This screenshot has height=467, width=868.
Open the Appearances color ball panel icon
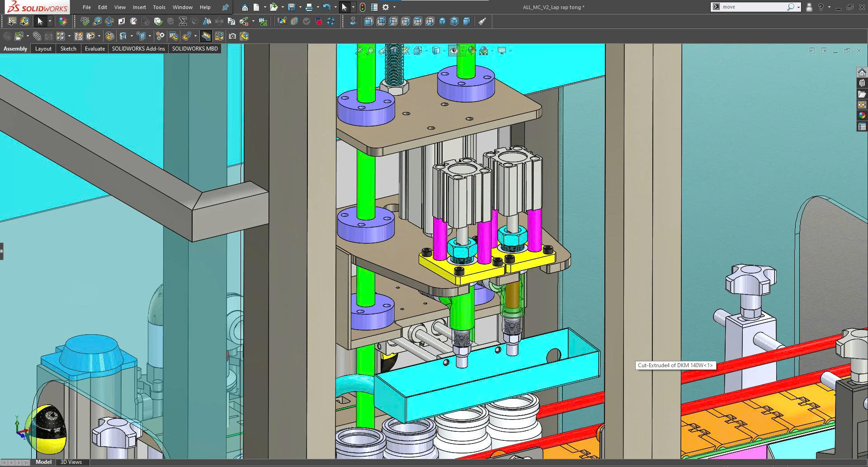[x=862, y=116]
